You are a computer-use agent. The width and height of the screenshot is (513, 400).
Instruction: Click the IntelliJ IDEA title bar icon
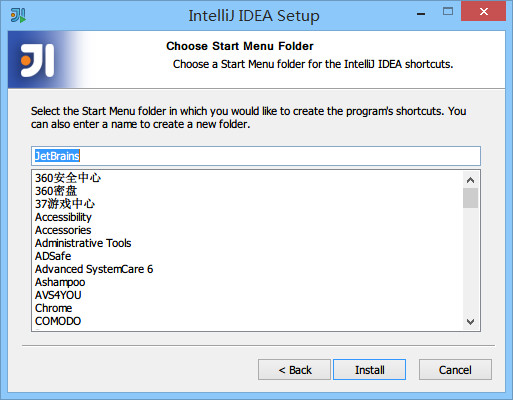point(18,15)
